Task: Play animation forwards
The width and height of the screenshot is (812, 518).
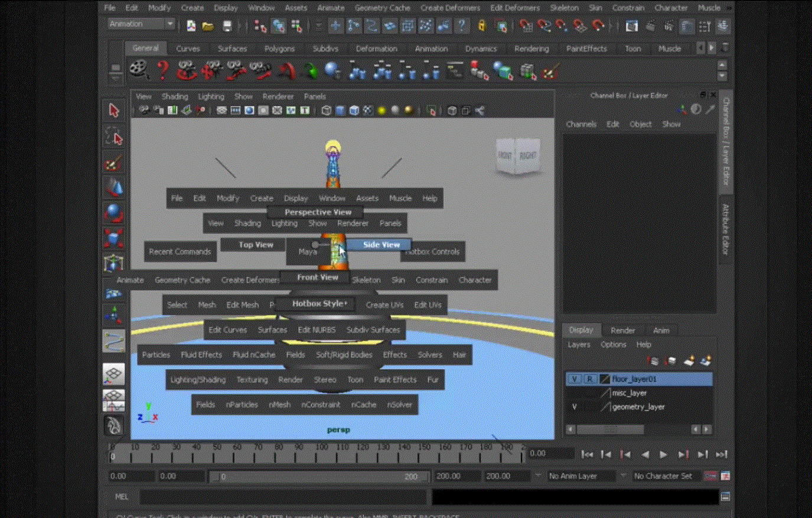Action: tap(663, 455)
